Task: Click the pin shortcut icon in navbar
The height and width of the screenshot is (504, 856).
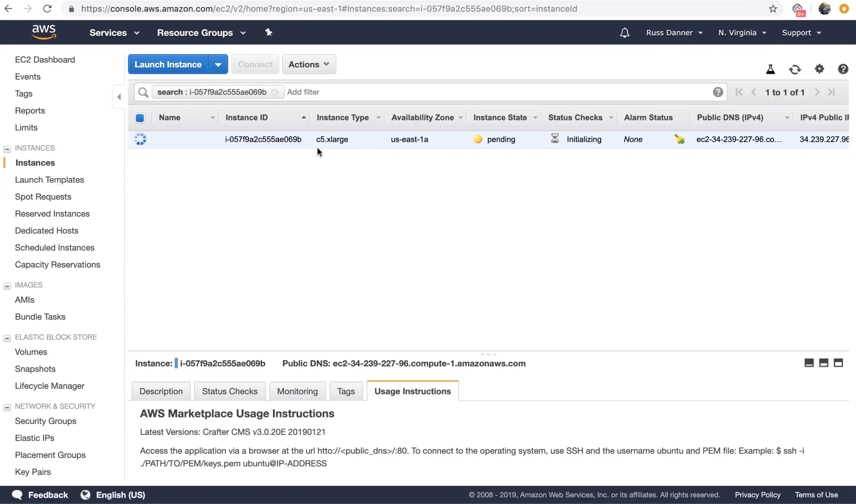Action: coord(269,33)
